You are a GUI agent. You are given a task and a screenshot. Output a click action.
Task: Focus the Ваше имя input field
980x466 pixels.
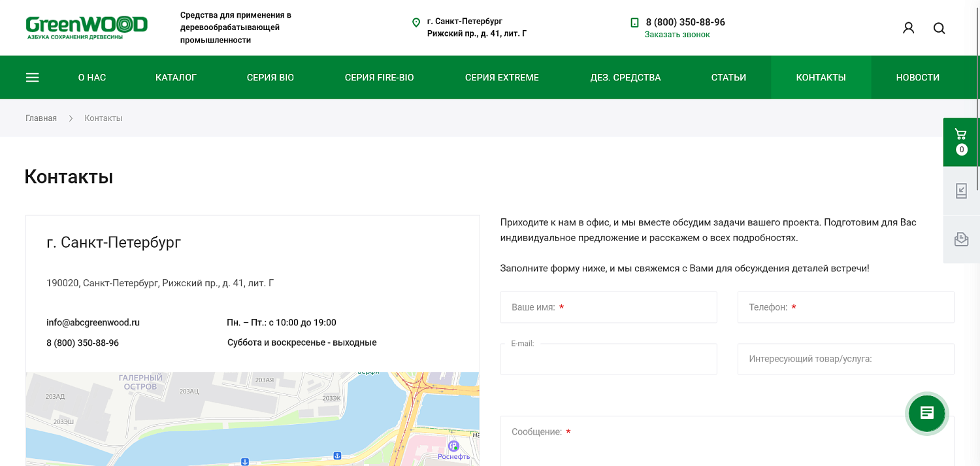(x=608, y=307)
